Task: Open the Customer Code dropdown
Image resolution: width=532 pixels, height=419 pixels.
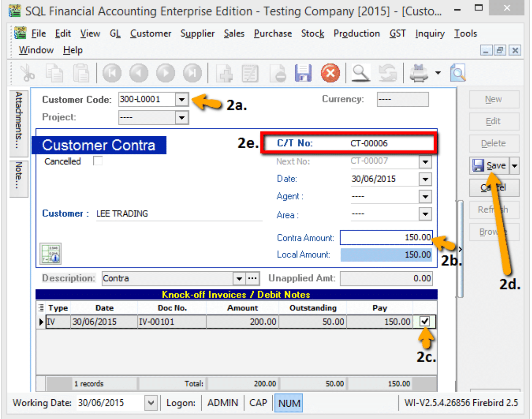Action: pos(182,100)
